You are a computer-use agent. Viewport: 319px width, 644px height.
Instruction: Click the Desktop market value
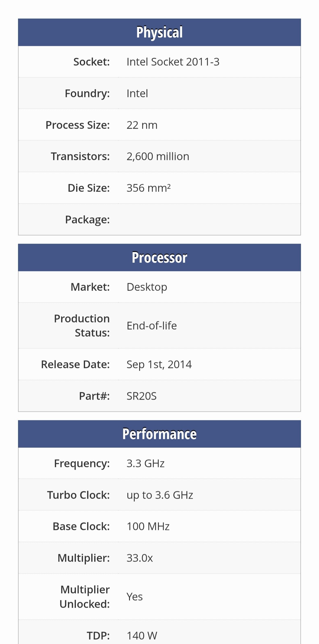click(147, 287)
